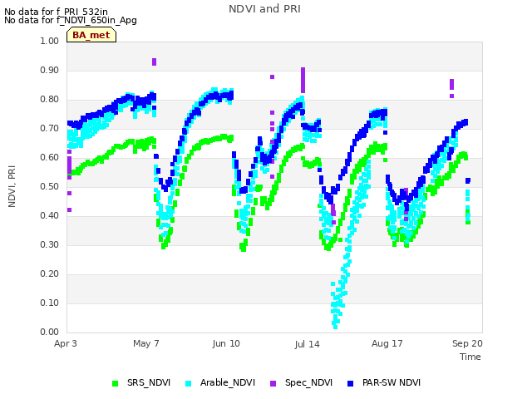The height and width of the screenshot is (399, 532).
Task: Click the 0.30 y-axis tick label
Action: [50, 244]
